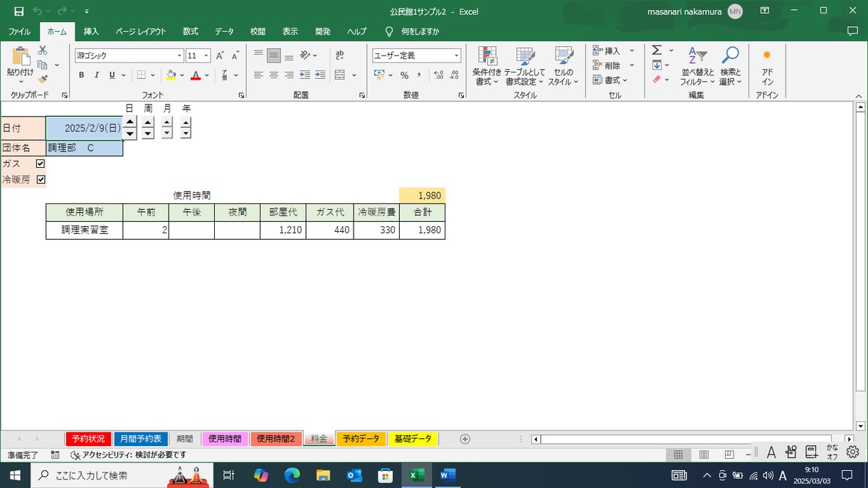Screen dimensions: 868x488
Task: Apply Comma Style format
Action: pos(419,75)
